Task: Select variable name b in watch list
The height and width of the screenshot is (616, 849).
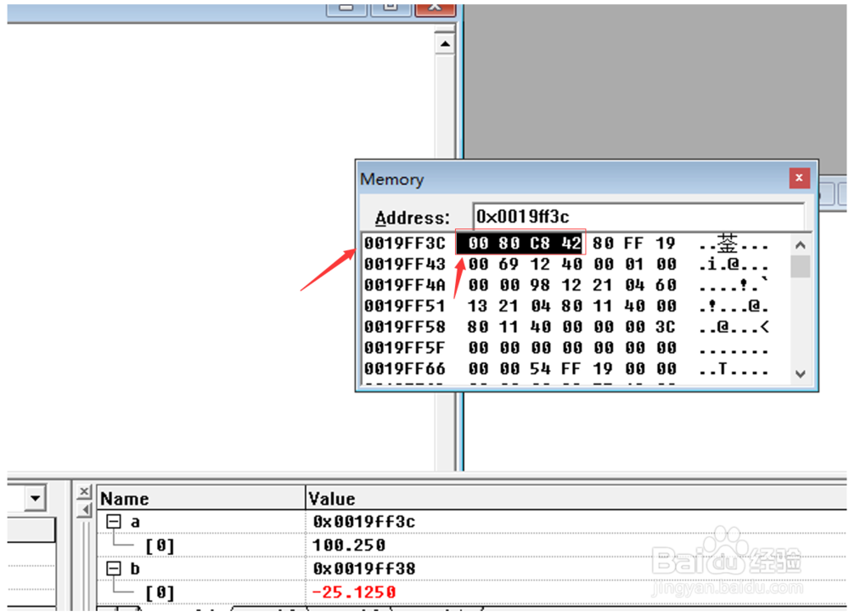Action: tap(135, 568)
